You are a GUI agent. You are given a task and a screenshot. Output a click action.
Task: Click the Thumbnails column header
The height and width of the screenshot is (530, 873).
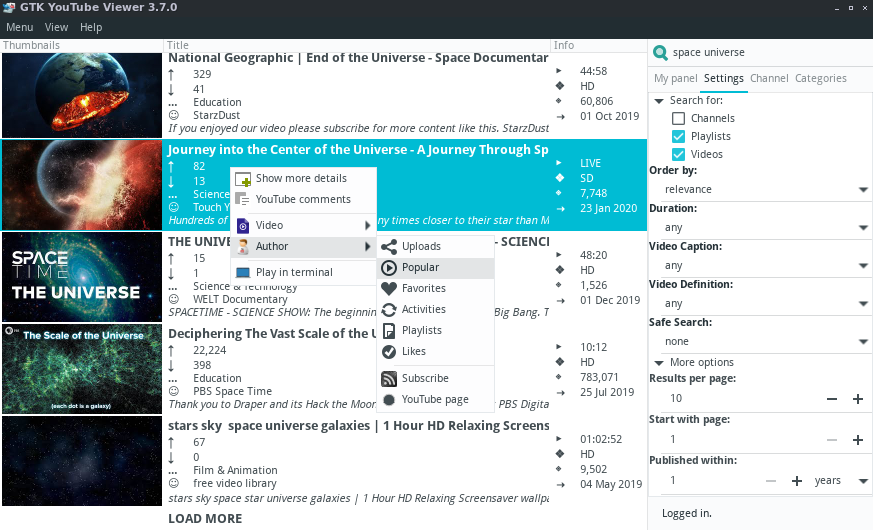click(82, 46)
